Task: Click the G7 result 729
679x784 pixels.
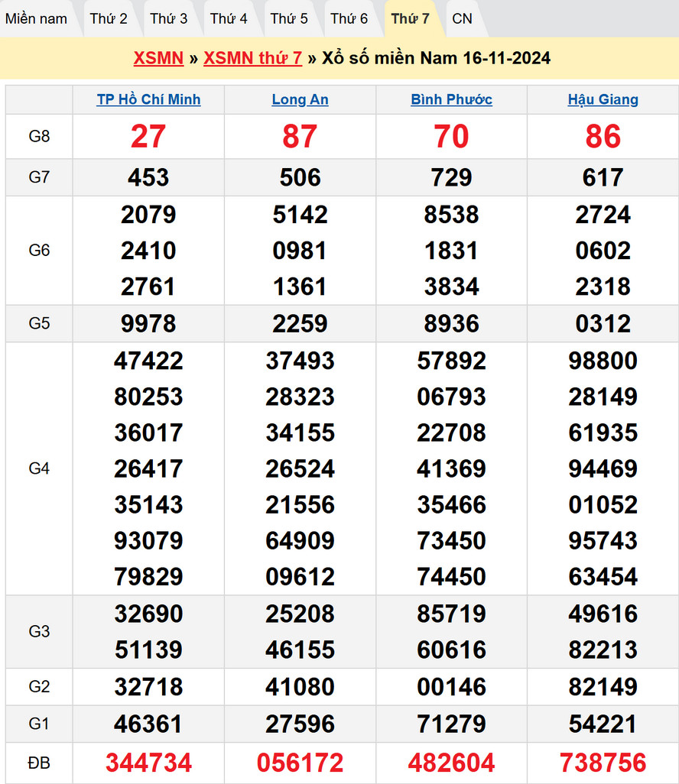Action: point(451,177)
